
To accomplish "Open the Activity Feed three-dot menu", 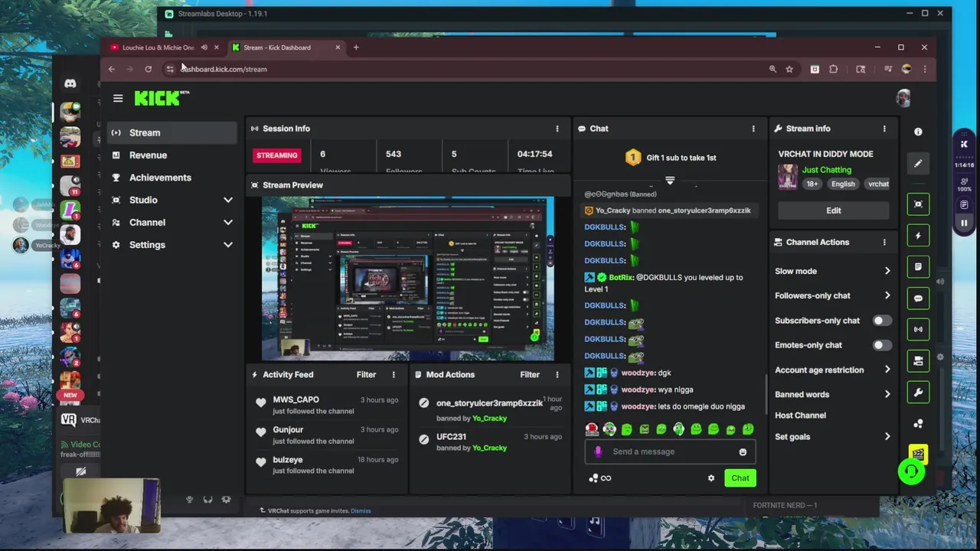I will point(394,375).
